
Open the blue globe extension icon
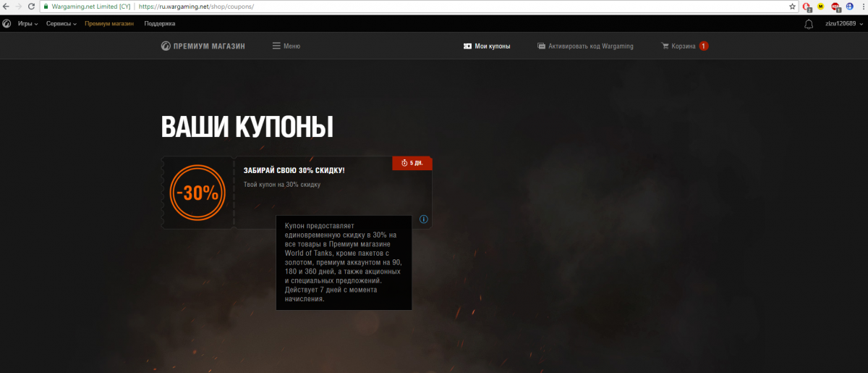pyautogui.click(x=849, y=6)
